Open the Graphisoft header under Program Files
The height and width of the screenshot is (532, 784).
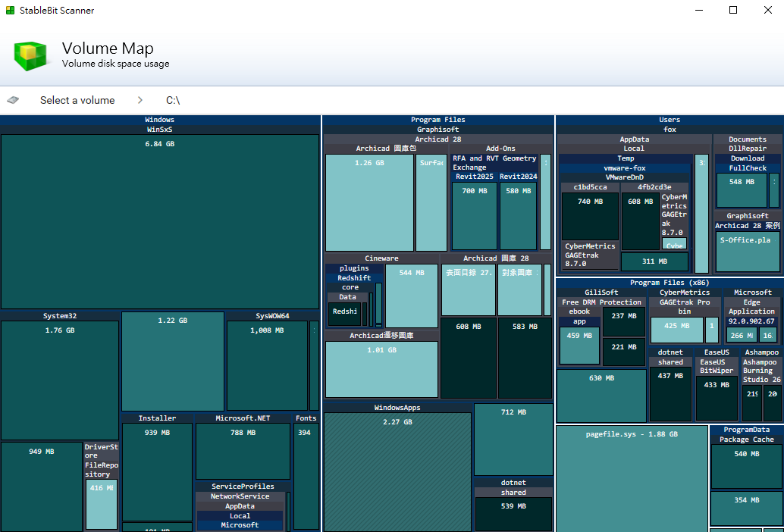pos(438,130)
